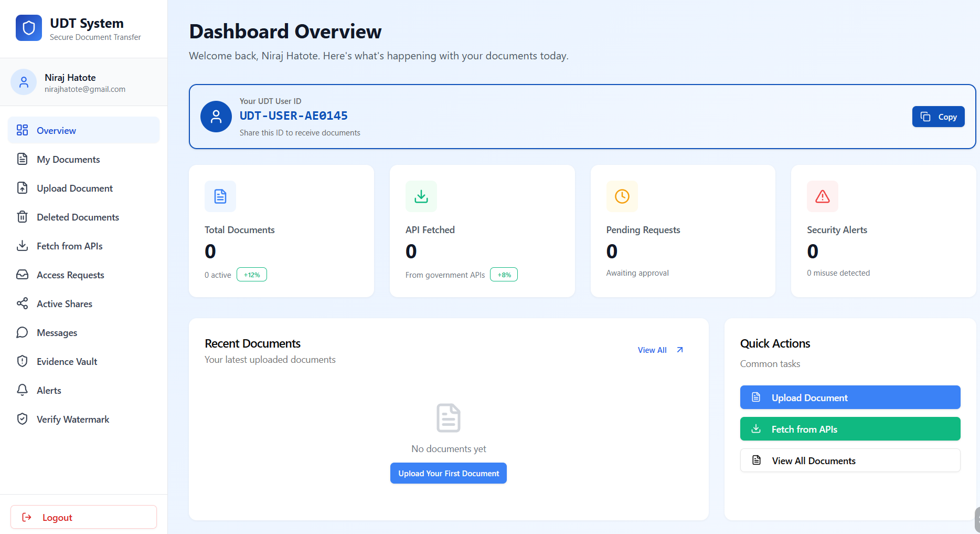The height and width of the screenshot is (534, 980).
Task: Copy the UDT User ID
Action: [938, 117]
